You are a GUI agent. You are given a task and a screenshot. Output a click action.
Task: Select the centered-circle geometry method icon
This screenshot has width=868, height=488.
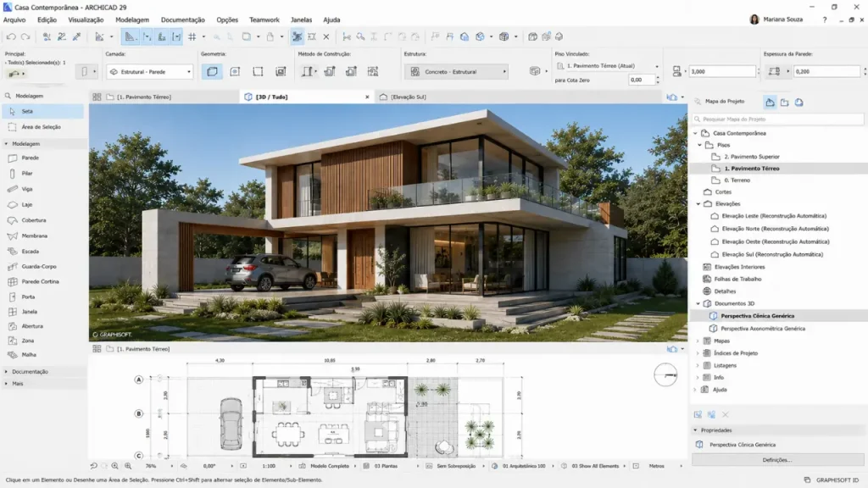[236, 71]
